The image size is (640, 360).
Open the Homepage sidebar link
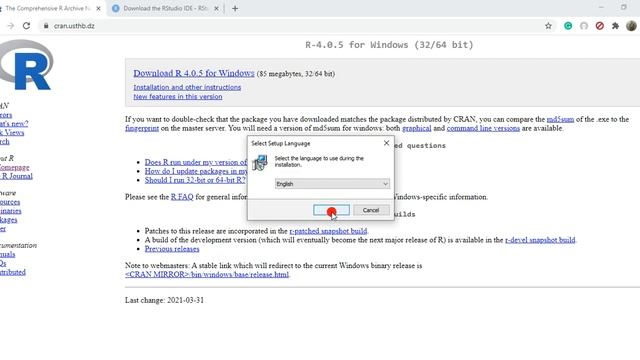coord(14,167)
